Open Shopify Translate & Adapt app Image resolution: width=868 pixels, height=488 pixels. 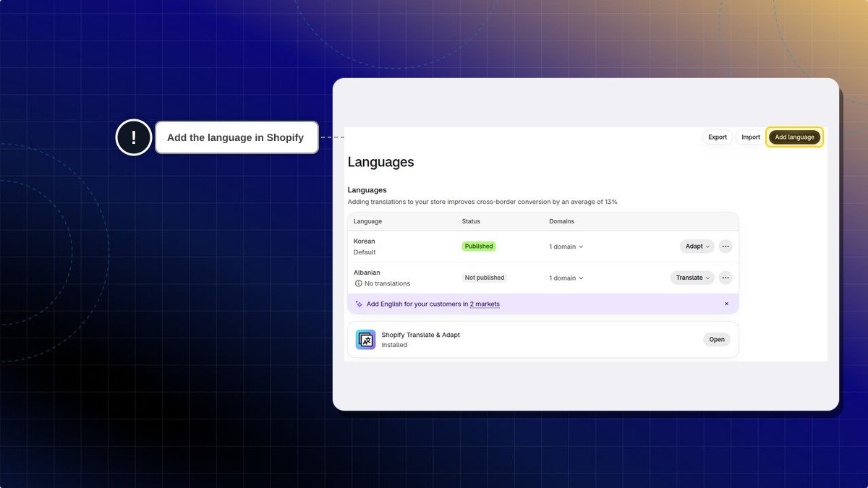tap(717, 340)
